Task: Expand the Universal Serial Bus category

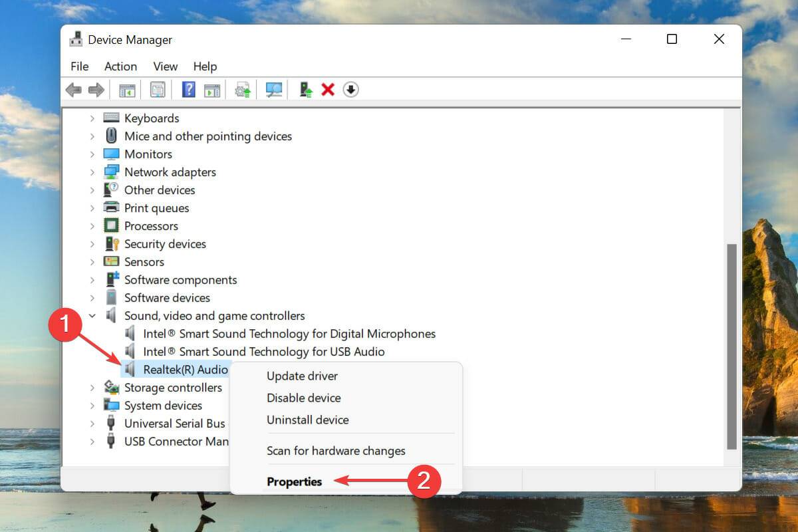Action: point(91,423)
